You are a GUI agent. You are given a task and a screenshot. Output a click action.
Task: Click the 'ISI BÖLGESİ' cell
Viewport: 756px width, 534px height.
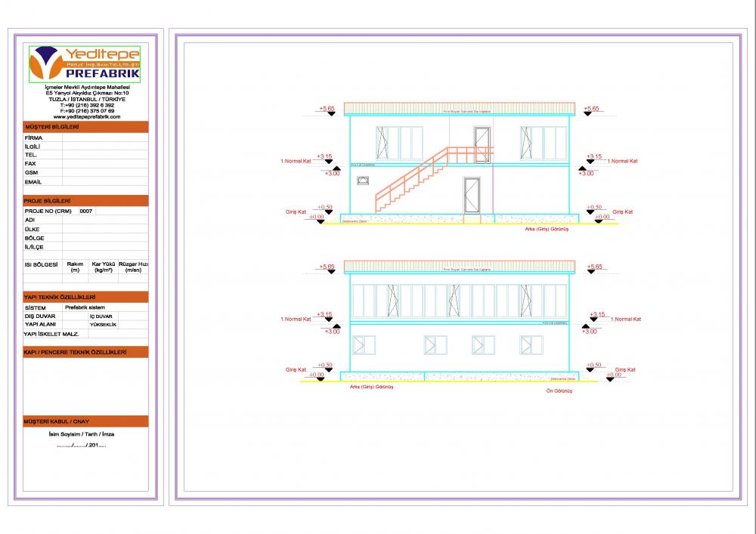click(41, 264)
